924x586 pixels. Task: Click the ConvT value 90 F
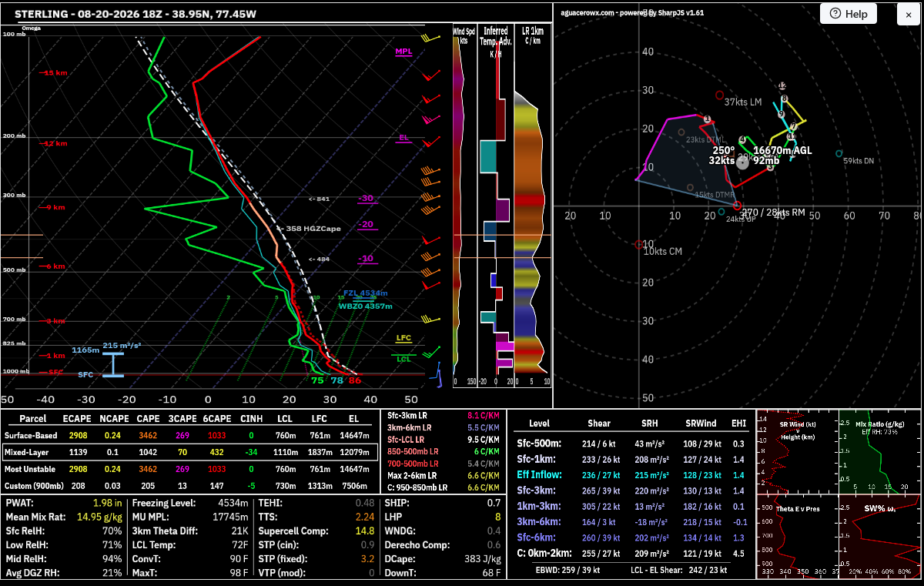[238, 558]
